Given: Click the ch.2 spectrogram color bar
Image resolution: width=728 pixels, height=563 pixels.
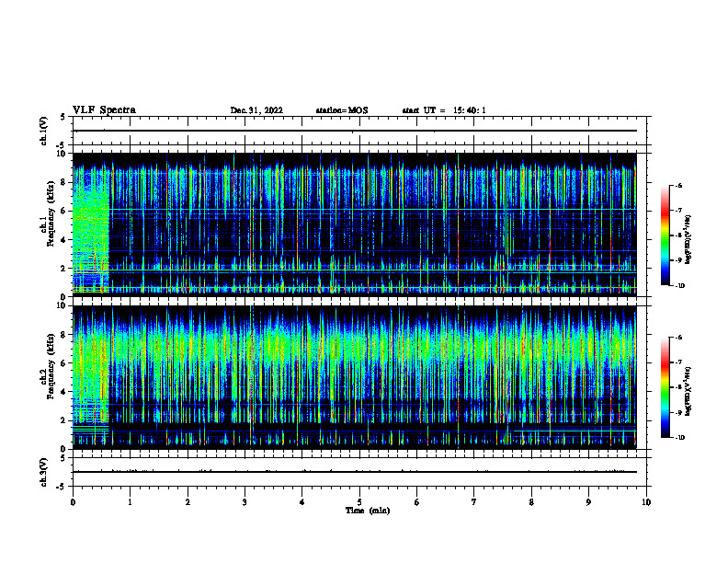Looking at the screenshot, I should coord(665,387).
